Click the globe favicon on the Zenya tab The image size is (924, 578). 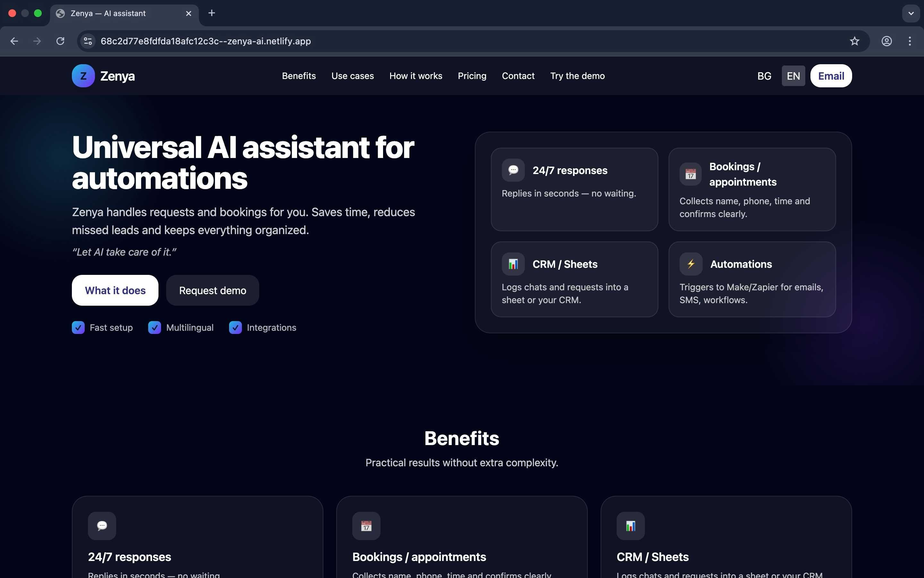(x=60, y=13)
